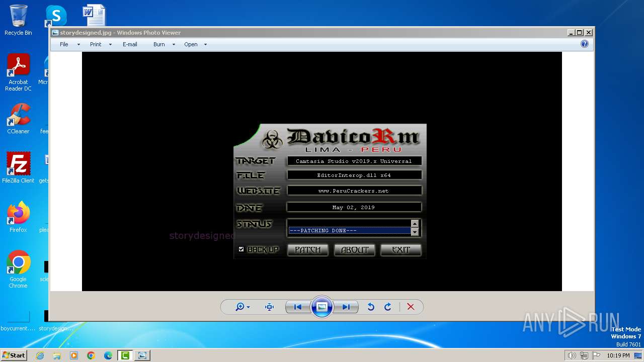Click the Print dropdown arrow

pyautogui.click(x=110, y=45)
